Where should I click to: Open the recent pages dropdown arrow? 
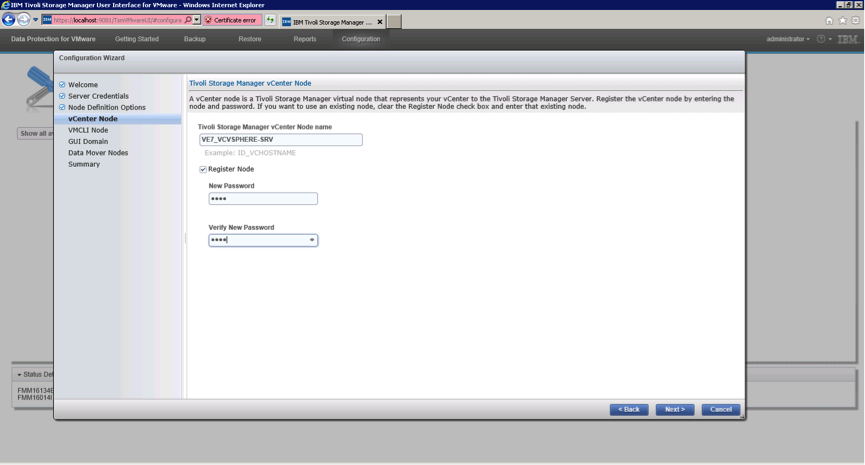point(35,20)
